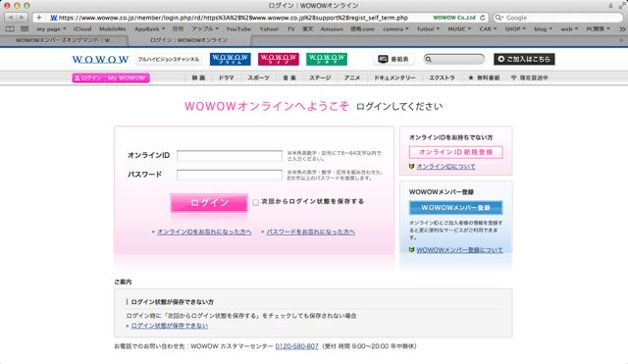
Task: Go back with Safari's back arrow
Action: coord(11,18)
